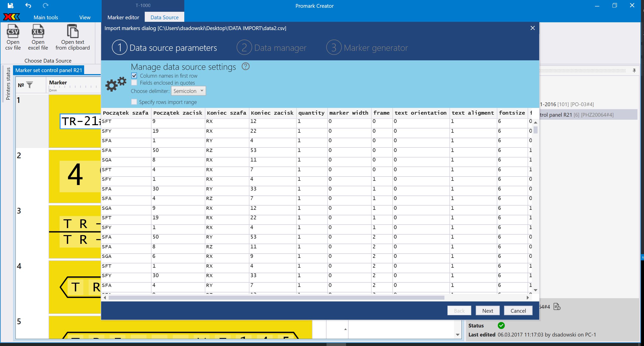Open excel file icon
644x346 pixels.
(x=38, y=31)
